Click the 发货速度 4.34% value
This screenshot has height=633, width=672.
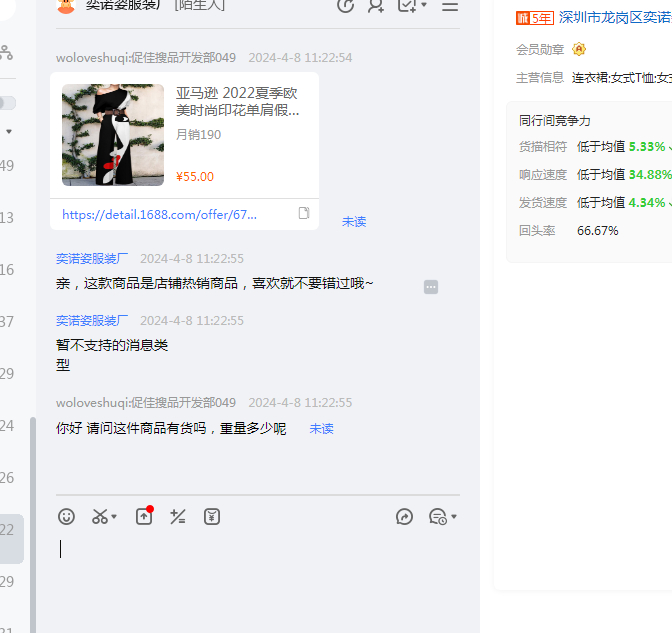pyautogui.click(x=647, y=202)
